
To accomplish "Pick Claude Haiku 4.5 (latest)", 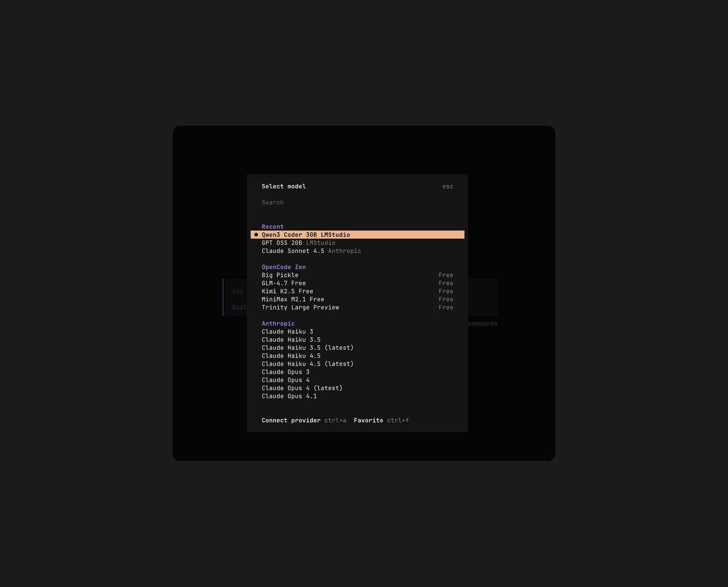I will point(307,364).
